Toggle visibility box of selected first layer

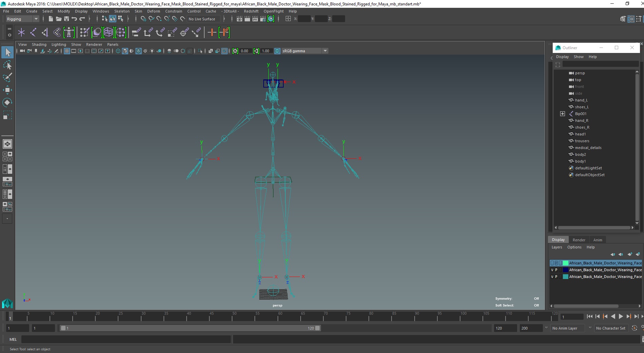552,263
